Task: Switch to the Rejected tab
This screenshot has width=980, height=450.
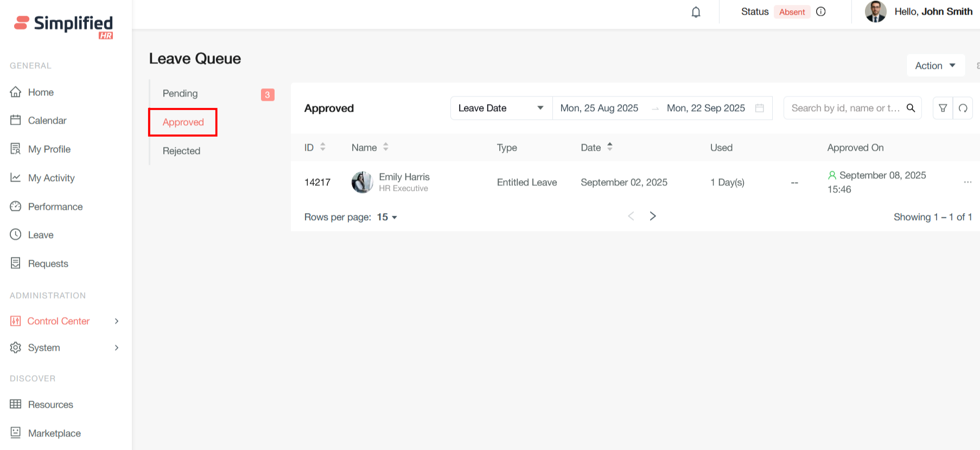Action: coord(181,151)
